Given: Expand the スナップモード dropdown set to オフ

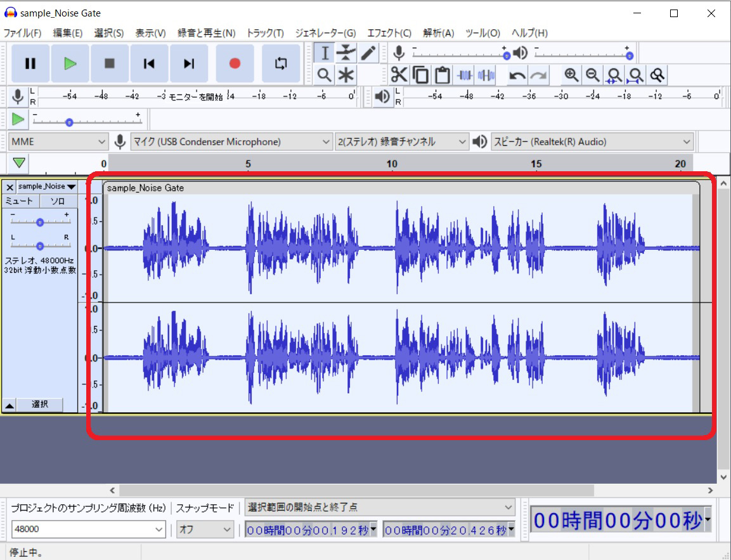Looking at the screenshot, I should 205,529.
